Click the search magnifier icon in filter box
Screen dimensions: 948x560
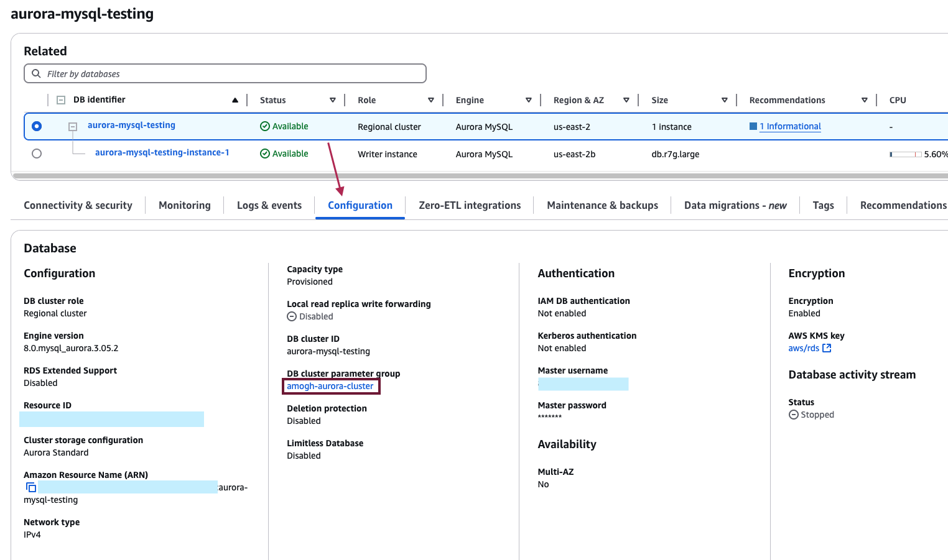tap(37, 73)
